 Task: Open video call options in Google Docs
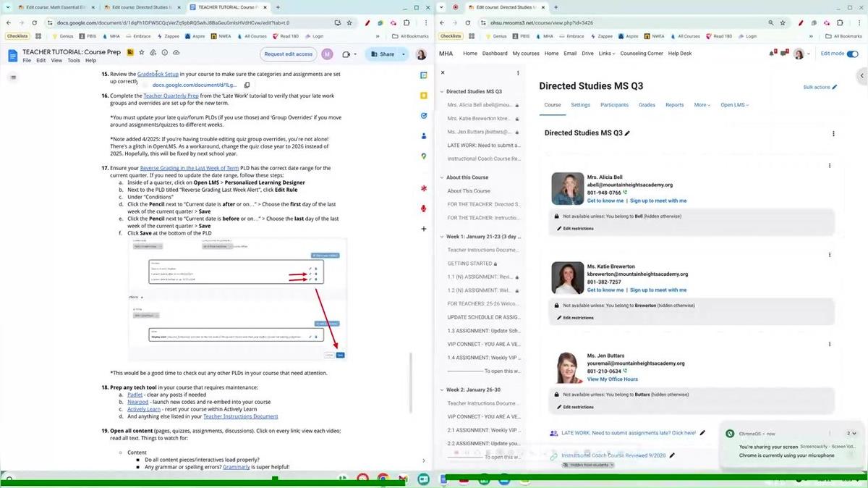349,54
